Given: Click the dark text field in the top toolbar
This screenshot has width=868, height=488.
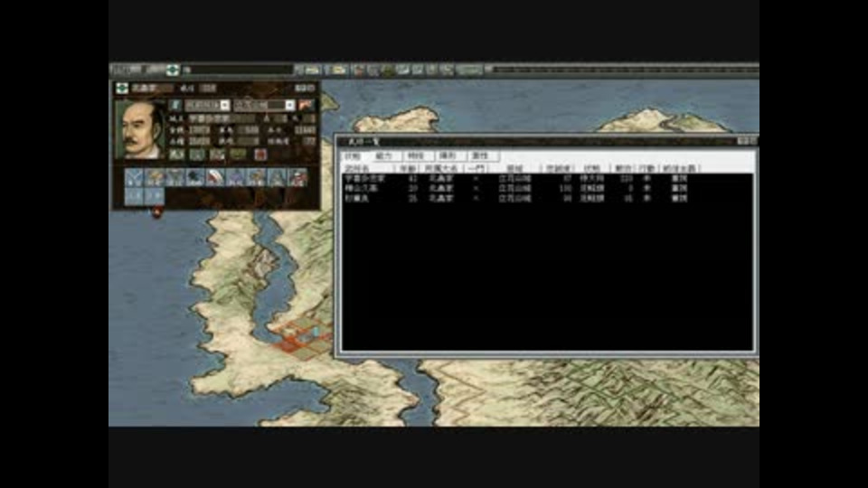Looking at the screenshot, I should [x=238, y=70].
